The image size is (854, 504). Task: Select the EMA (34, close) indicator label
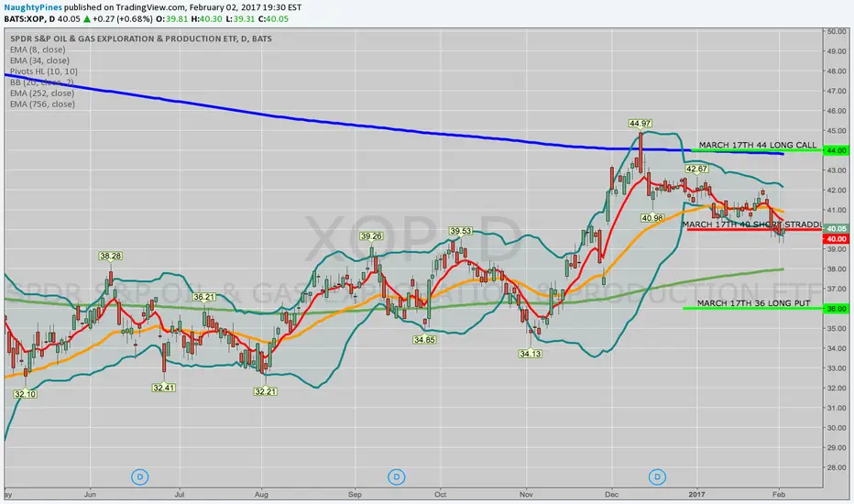pyautogui.click(x=39, y=60)
